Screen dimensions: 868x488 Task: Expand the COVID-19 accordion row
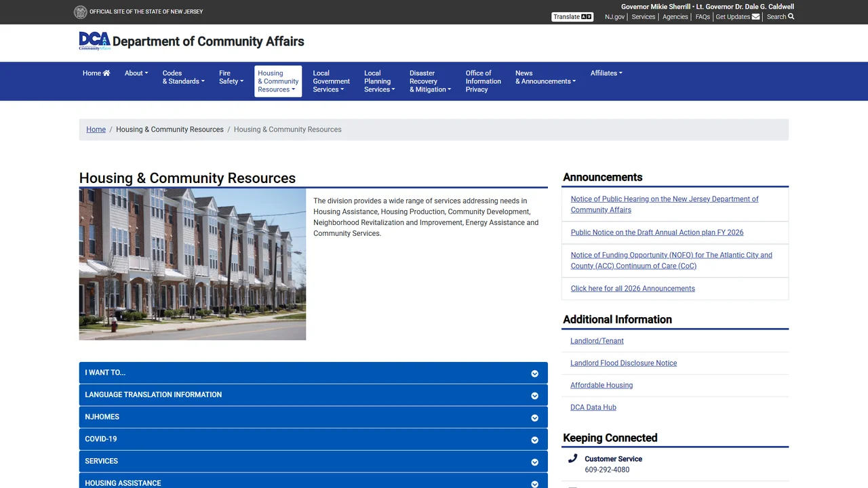pyautogui.click(x=313, y=439)
